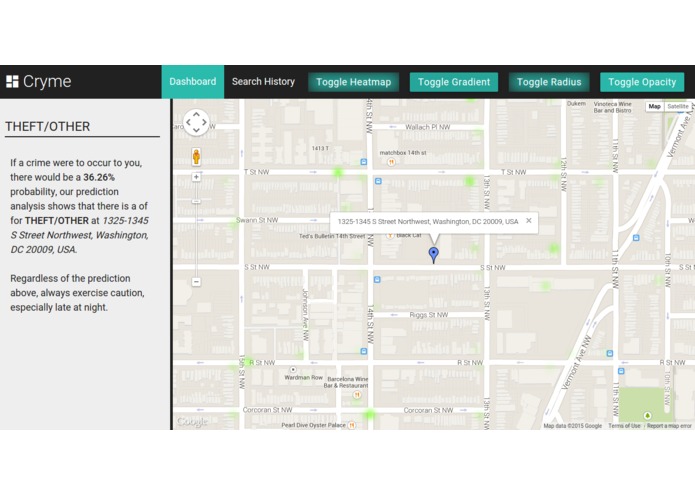This screenshot has height=494, width=695.
Task: Click the Riggs St NW label
Action: pos(429,315)
